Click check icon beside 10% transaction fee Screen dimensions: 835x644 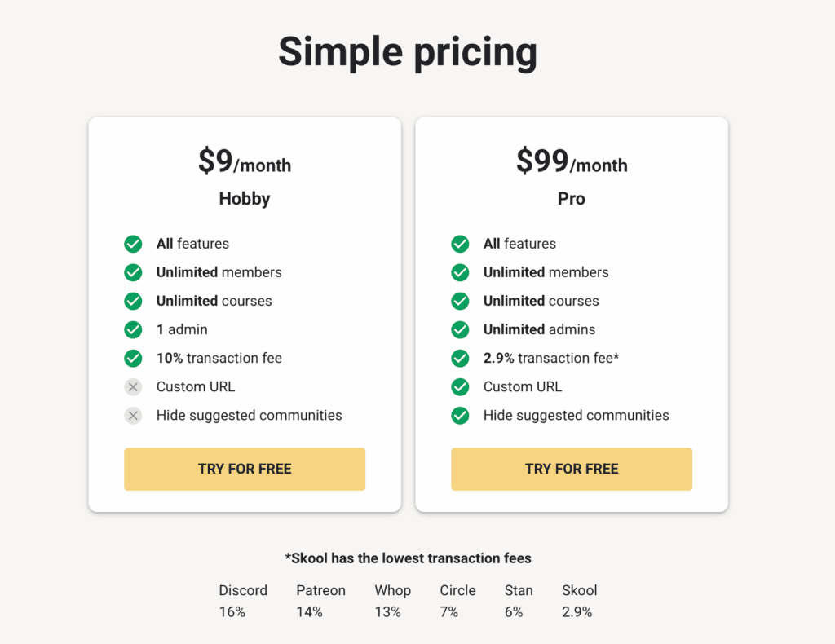(x=133, y=358)
